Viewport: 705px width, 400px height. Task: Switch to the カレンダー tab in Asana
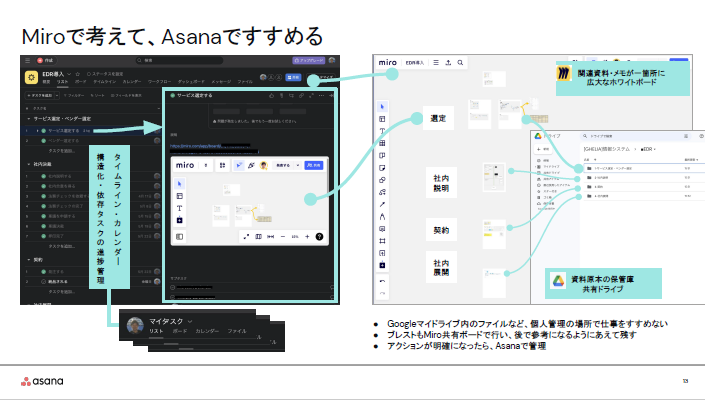pyautogui.click(x=132, y=82)
